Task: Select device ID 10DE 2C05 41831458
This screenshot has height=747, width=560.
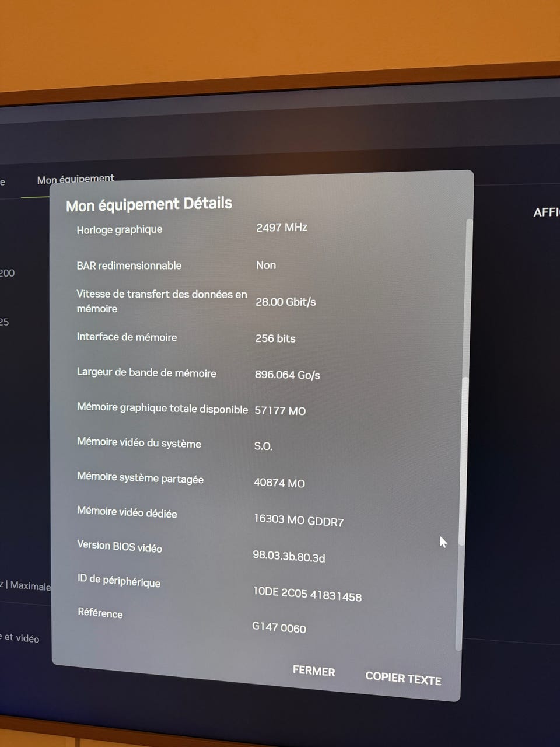Action: click(x=307, y=594)
